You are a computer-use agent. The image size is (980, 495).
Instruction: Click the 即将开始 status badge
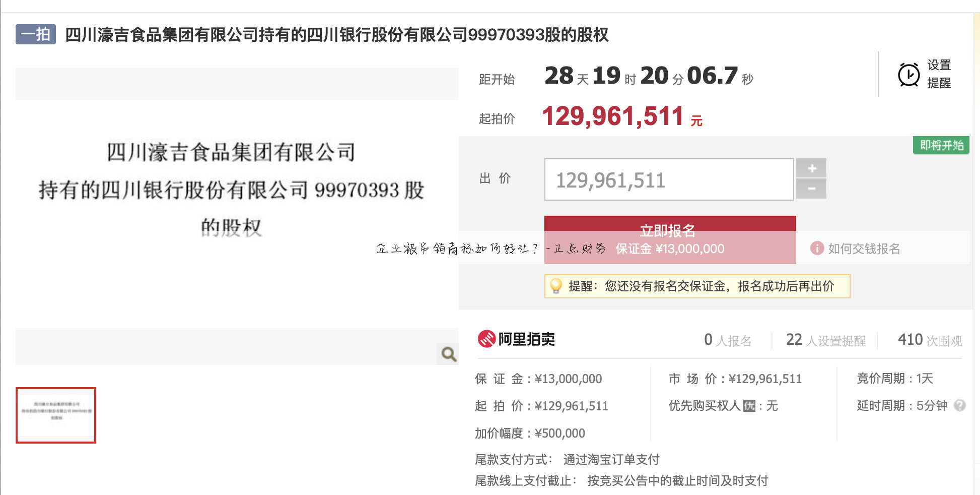[x=941, y=145]
